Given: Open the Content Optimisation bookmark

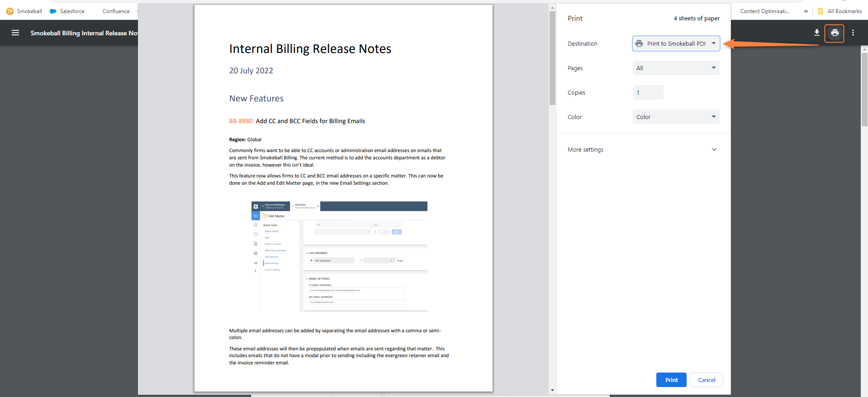Looking at the screenshot, I should point(765,11).
